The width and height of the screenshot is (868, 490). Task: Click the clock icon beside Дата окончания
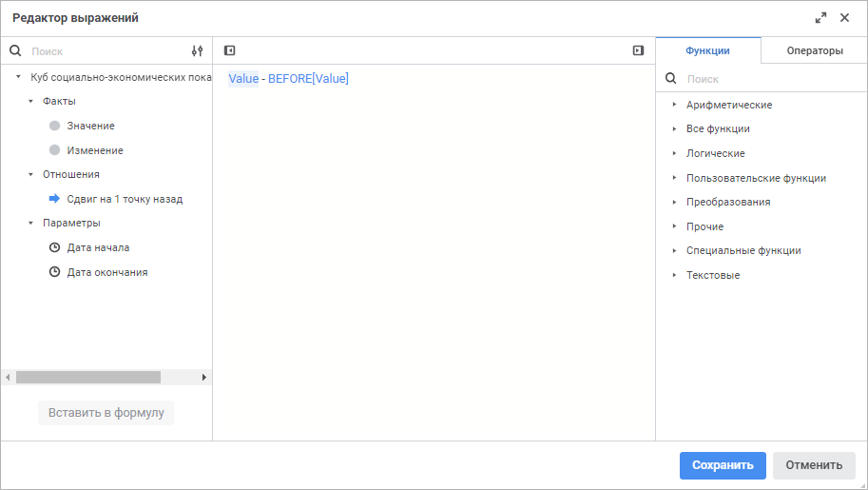54,272
